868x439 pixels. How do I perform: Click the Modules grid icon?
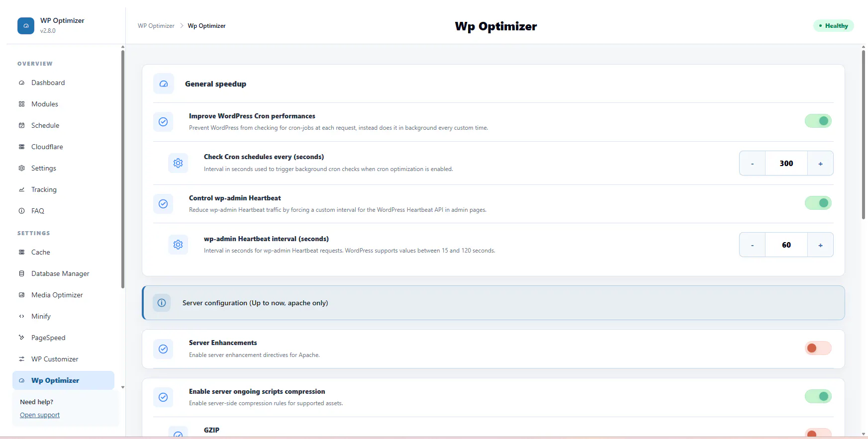pyautogui.click(x=21, y=104)
